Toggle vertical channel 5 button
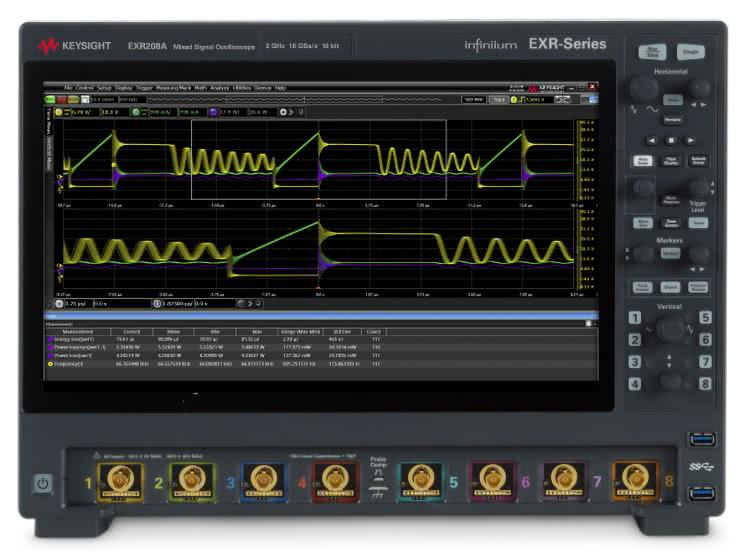 pyautogui.click(x=706, y=318)
